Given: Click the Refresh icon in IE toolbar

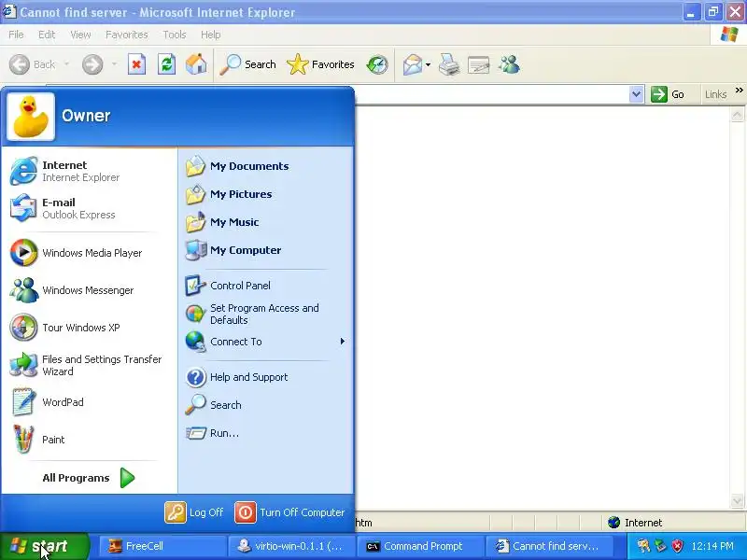Looking at the screenshot, I should pos(167,64).
